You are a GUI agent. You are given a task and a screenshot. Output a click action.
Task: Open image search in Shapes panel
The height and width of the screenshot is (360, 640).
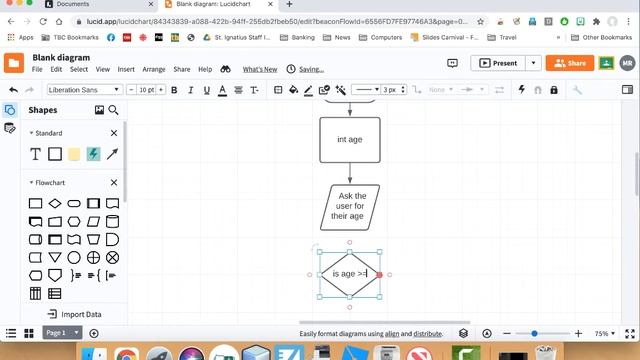(x=99, y=110)
